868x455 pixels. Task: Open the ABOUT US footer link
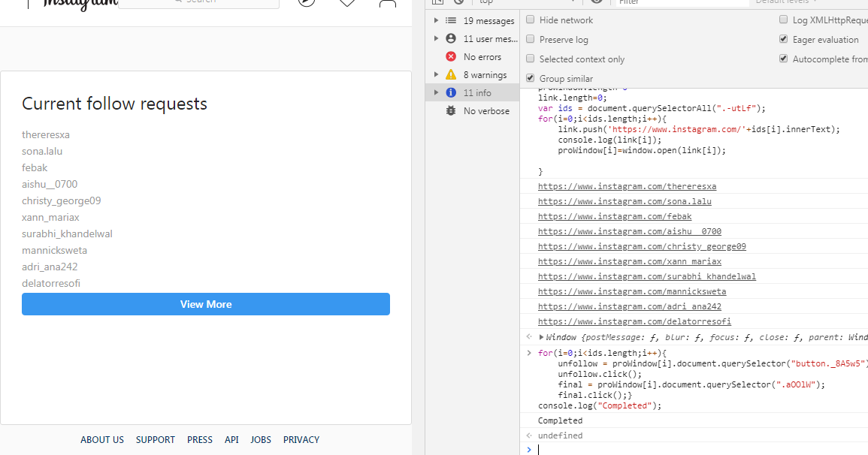tap(102, 439)
